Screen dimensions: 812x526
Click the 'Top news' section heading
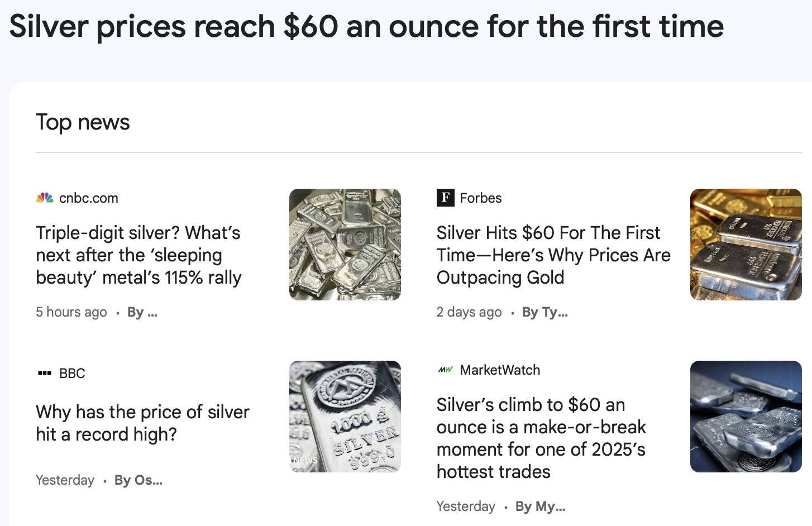click(x=83, y=122)
